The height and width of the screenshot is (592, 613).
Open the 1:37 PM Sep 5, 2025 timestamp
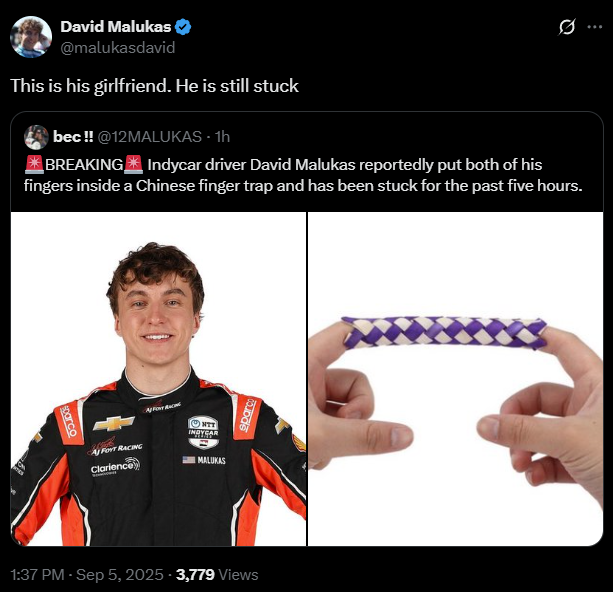click(87, 575)
